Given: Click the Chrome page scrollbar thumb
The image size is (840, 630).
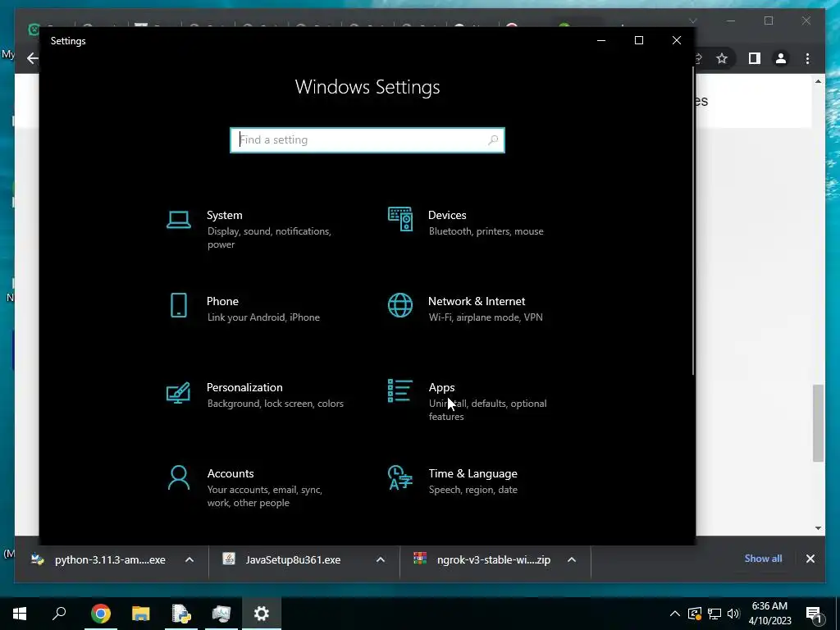Looking at the screenshot, I should tap(818, 423).
